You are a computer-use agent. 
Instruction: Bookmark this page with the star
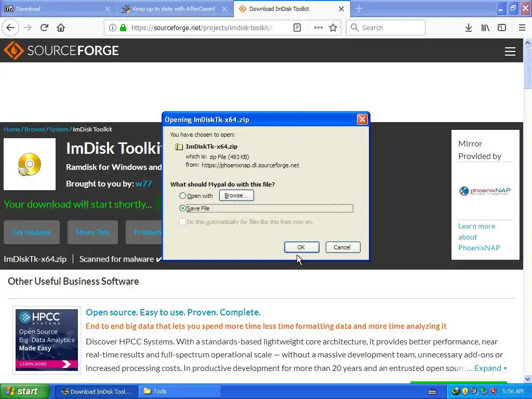coord(333,28)
